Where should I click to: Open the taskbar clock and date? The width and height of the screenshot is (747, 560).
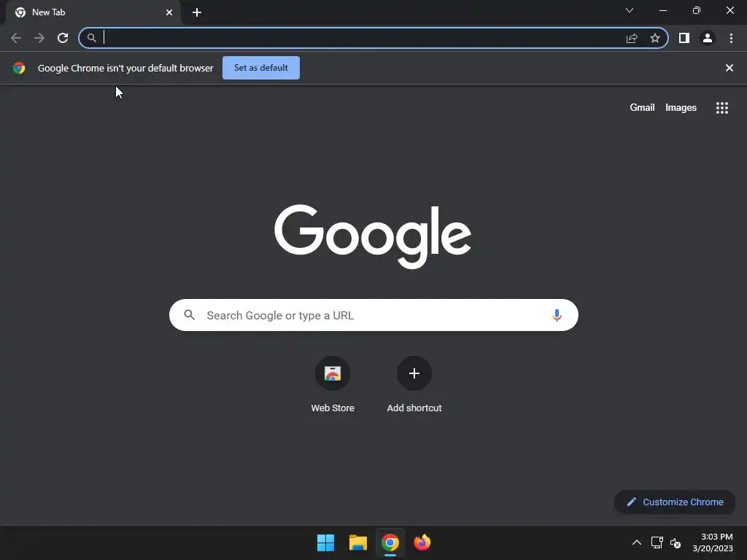point(713,542)
